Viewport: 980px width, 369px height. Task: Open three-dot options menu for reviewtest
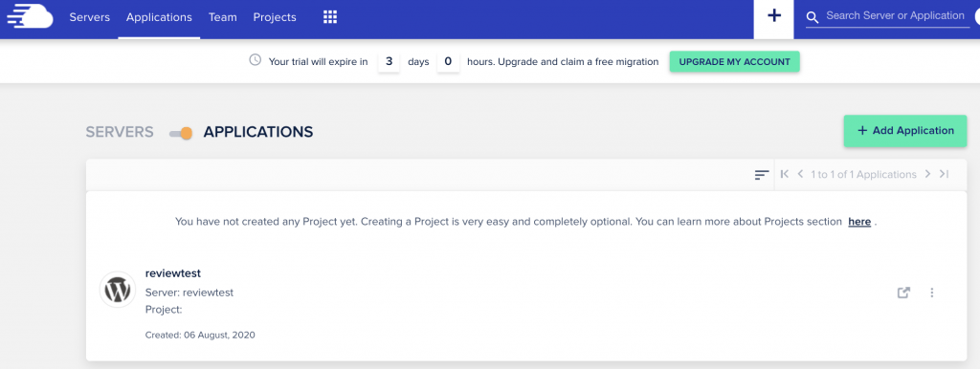pyautogui.click(x=931, y=293)
